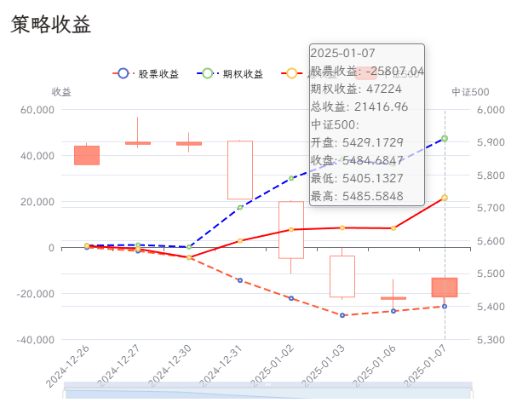Image resolution: width=511 pixels, height=420 pixels.
Task: Click blue 股票收益 point on 2025-01-02
Action: click(x=291, y=298)
